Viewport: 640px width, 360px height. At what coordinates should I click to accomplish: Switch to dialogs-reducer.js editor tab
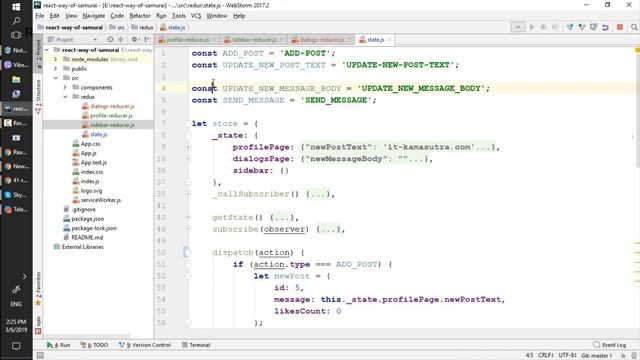(x=321, y=40)
